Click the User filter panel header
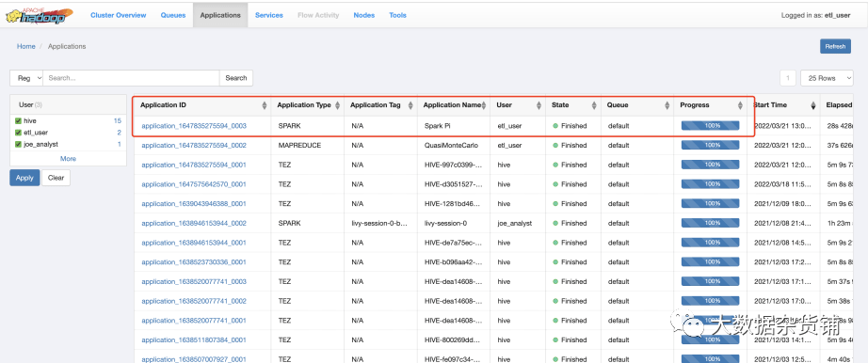868x363 pixels. (68, 104)
